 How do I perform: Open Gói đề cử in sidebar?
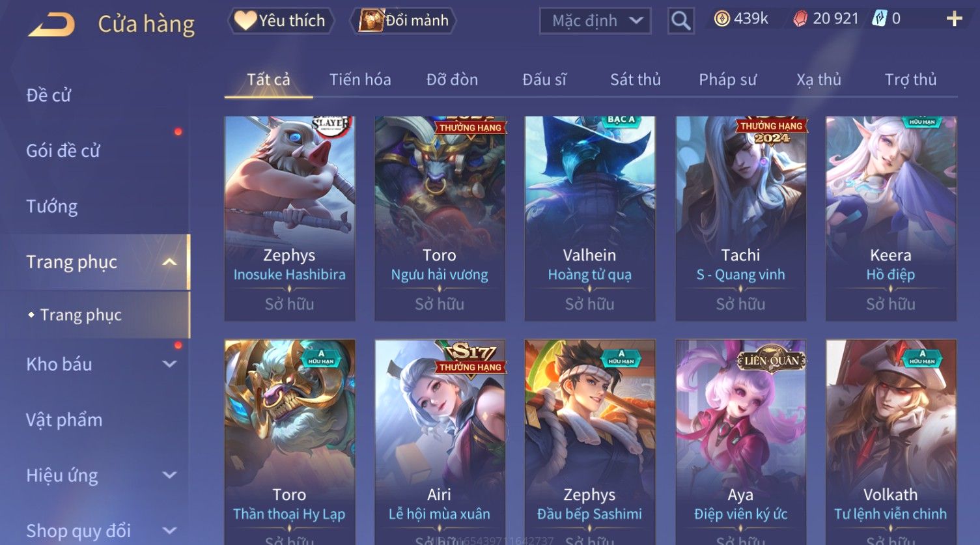click(x=63, y=150)
